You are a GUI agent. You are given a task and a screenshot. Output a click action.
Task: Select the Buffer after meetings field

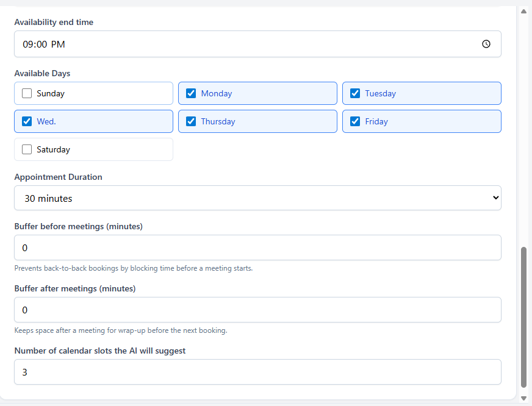click(257, 310)
